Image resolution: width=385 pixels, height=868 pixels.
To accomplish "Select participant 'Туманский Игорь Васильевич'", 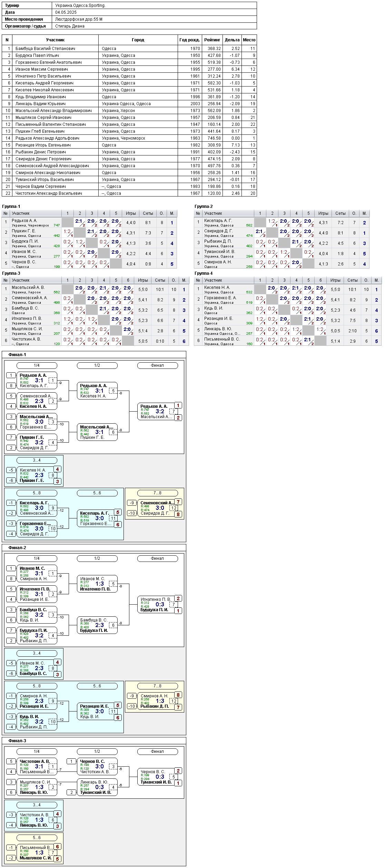I will click(45, 180).
